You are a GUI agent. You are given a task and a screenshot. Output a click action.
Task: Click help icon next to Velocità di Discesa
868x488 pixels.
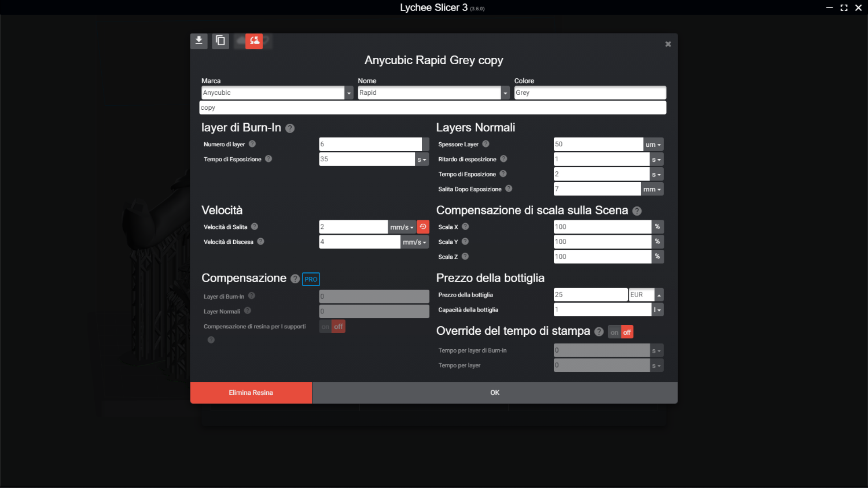pos(260,242)
